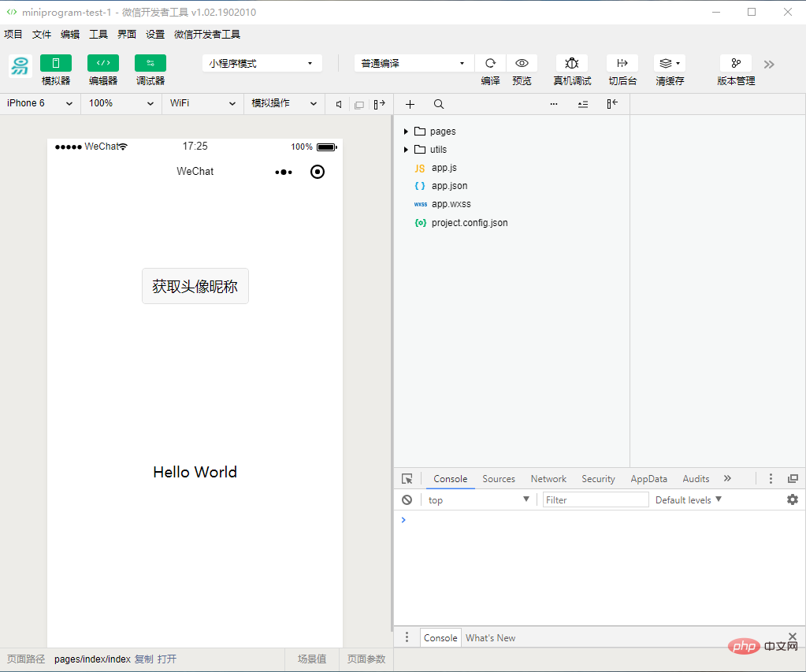Screen dimensions: 806x672
Task: Click the search files magnifier icon
Action: click(439, 104)
